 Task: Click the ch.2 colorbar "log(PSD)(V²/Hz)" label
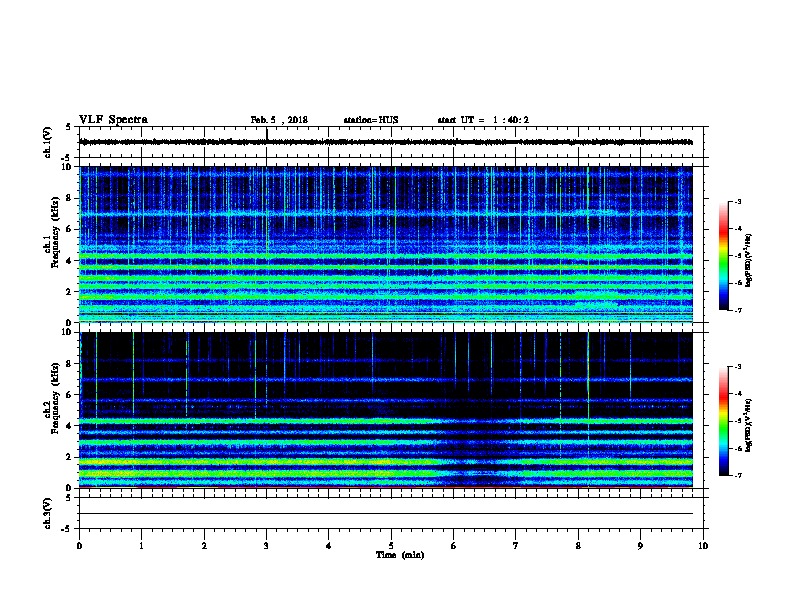pos(748,426)
